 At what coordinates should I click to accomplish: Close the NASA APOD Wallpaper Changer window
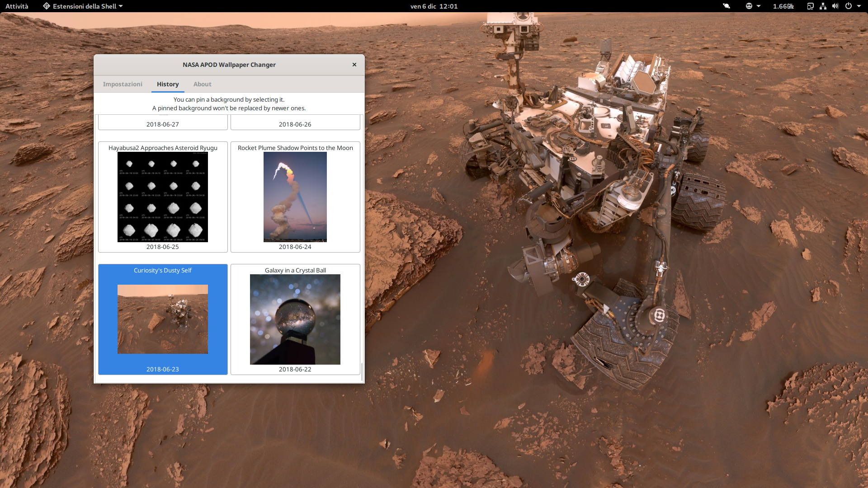[354, 65]
